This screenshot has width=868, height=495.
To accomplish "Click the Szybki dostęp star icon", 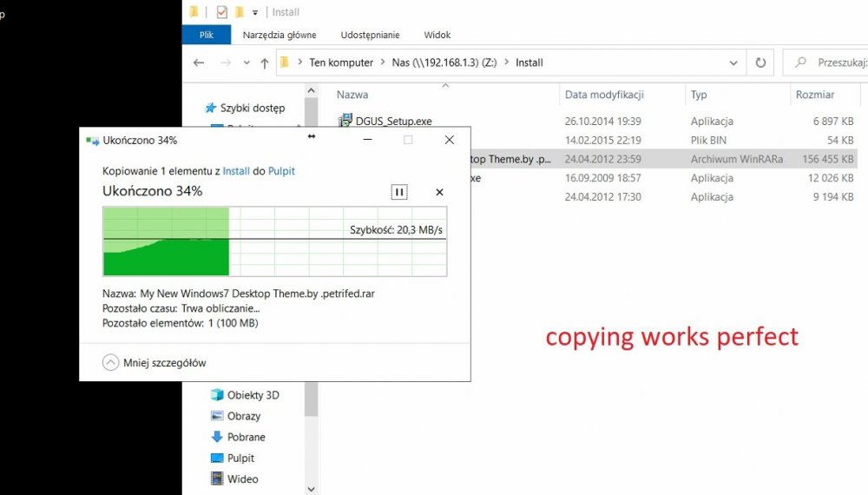I will [210, 108].
